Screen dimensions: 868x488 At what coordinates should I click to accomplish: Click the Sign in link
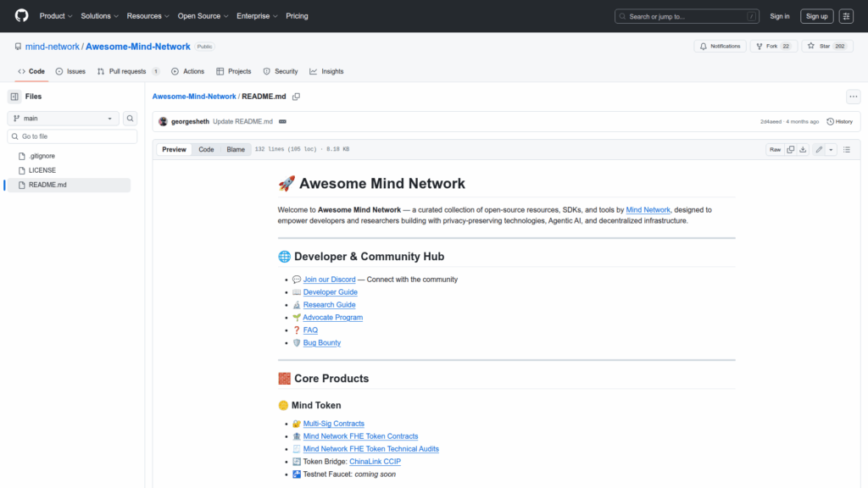[x=780, y=16]
